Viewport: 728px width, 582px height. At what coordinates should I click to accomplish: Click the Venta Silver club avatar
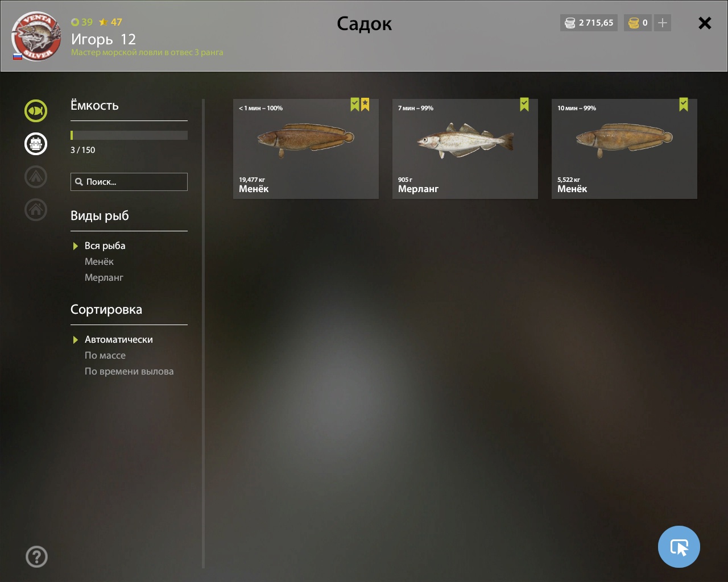(x=36, y=36)
